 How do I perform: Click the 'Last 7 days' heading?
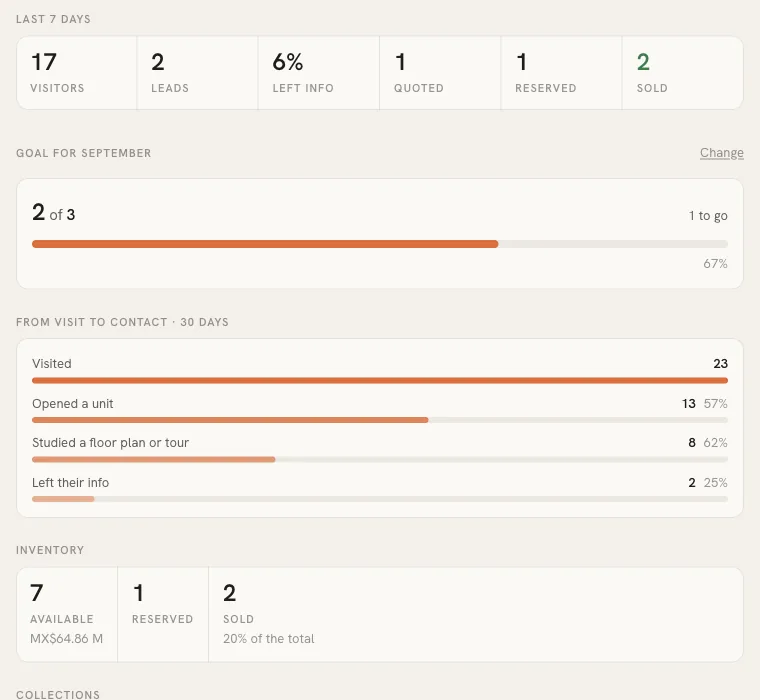coord(53,19)
